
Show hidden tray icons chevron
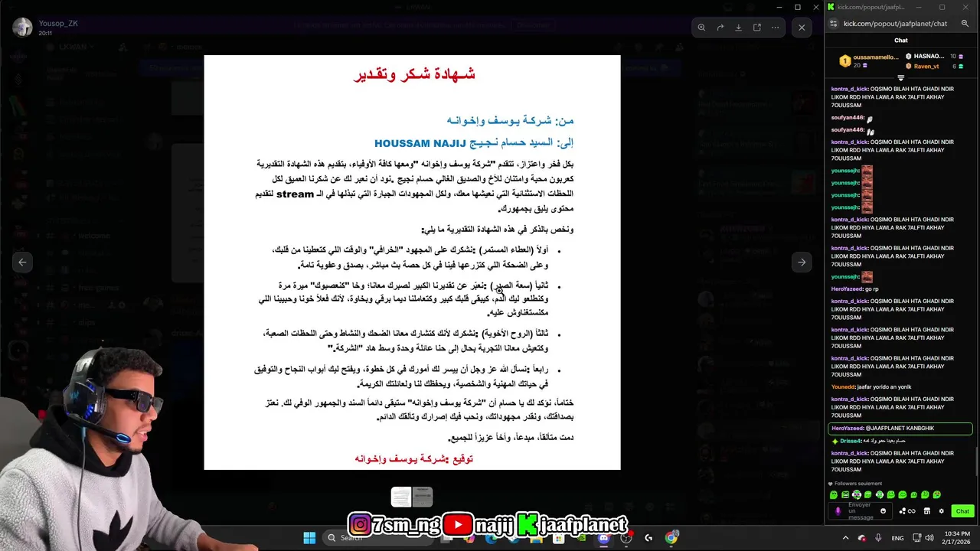[845, 538]
